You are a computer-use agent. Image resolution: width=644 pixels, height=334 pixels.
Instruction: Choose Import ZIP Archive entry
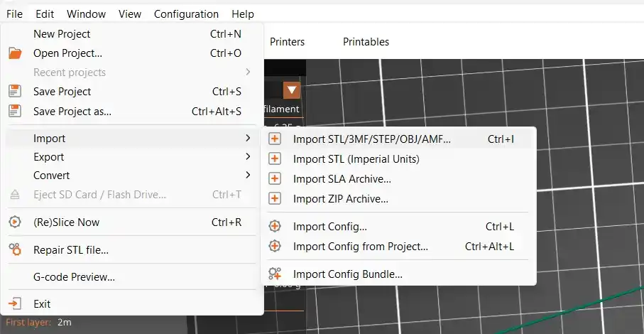[x=340, y=199]
